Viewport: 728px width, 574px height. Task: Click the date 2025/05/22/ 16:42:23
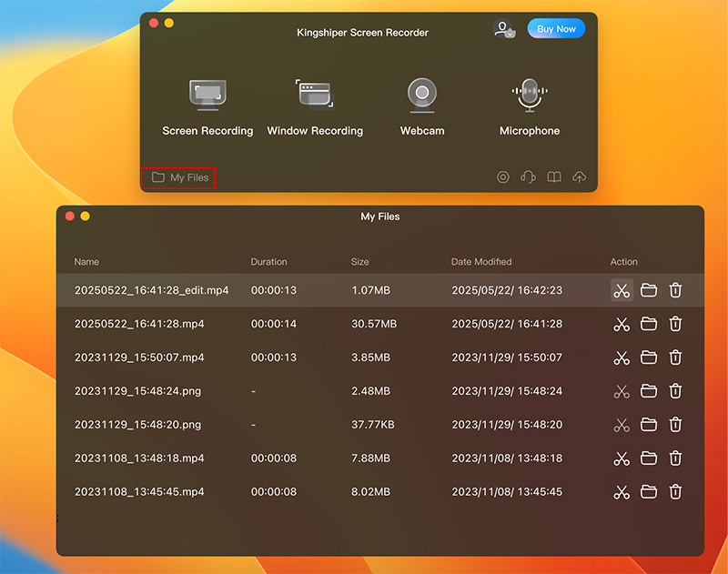pos(507,290)
